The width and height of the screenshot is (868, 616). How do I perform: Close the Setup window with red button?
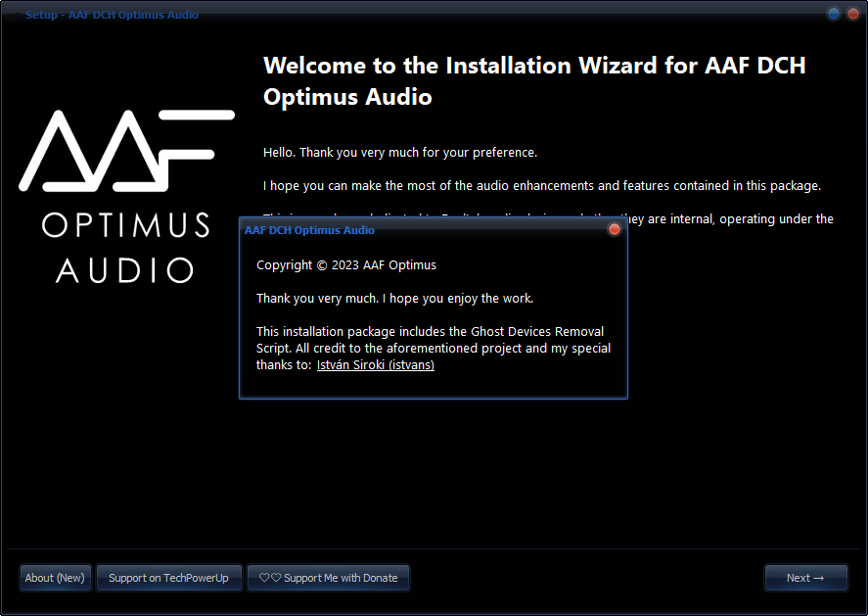pyautogui.click(x=852, y=14)
